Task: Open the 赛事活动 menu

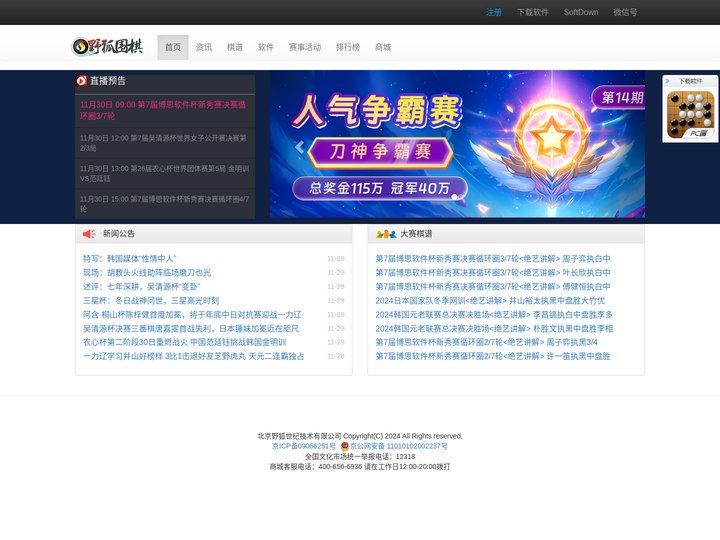Action: [x=304, y=47]
